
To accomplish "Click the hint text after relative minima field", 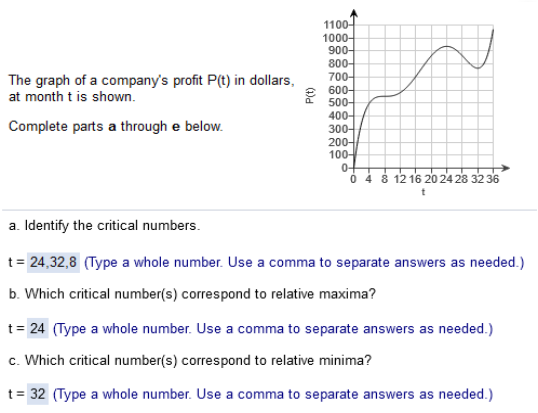I will click(273, 394).
